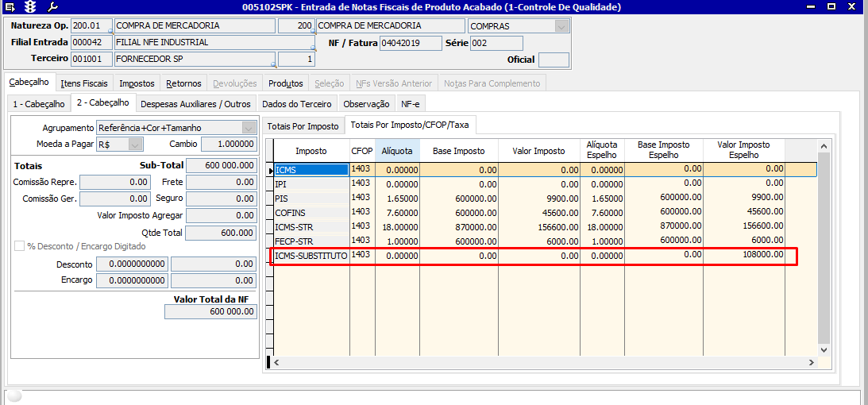
Task: Select the ICMS row cell
Action: 311,170
